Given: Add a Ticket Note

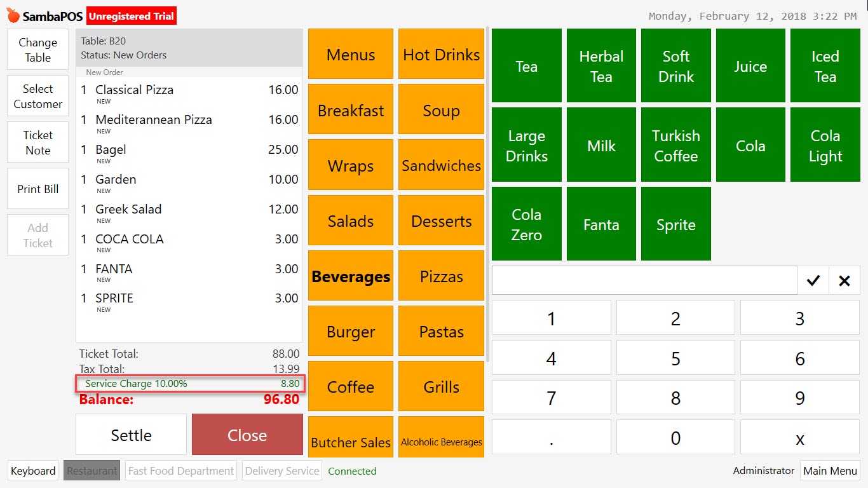Looking at the screenshot, I should 37,142.
